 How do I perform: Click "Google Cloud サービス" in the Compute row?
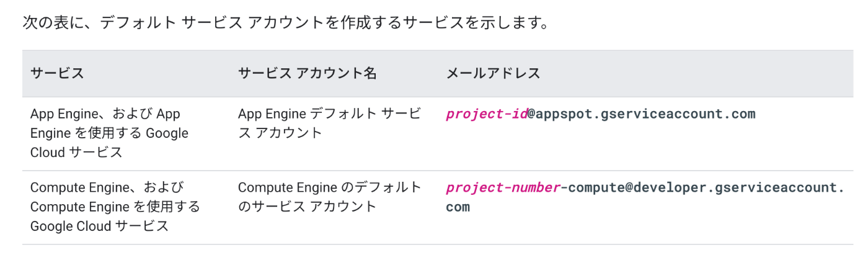(99, 226)
